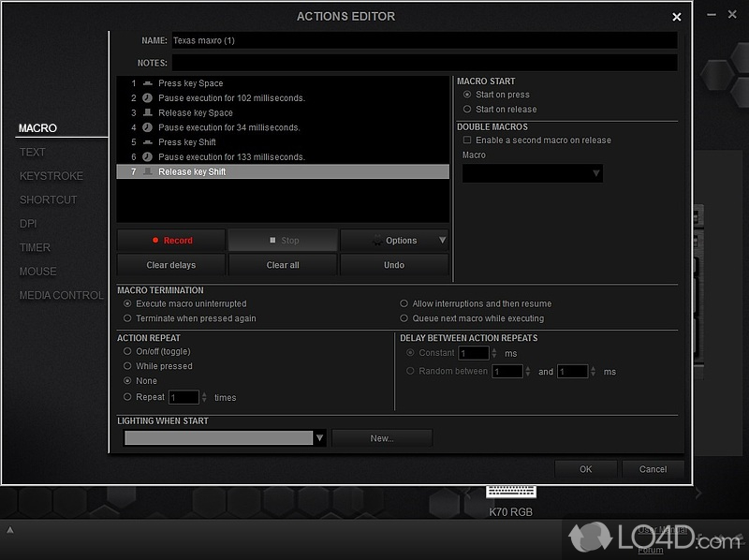Start recording with the Record button
This screenshot has width=749, height=560.
pyautogui.click(x=171, y=241)
